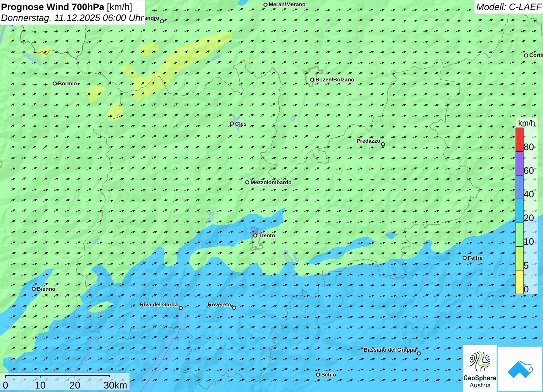This screenshot has width=543, height=392.
Task: Click the light green 10 km/h legend color
Action: coord(519,235)
